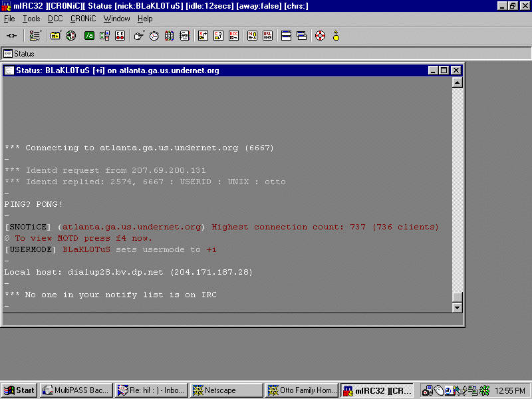Click the lifebuoy help toolbar icon
Viewport: 532px width, 399px height.
tap(321, 36)
